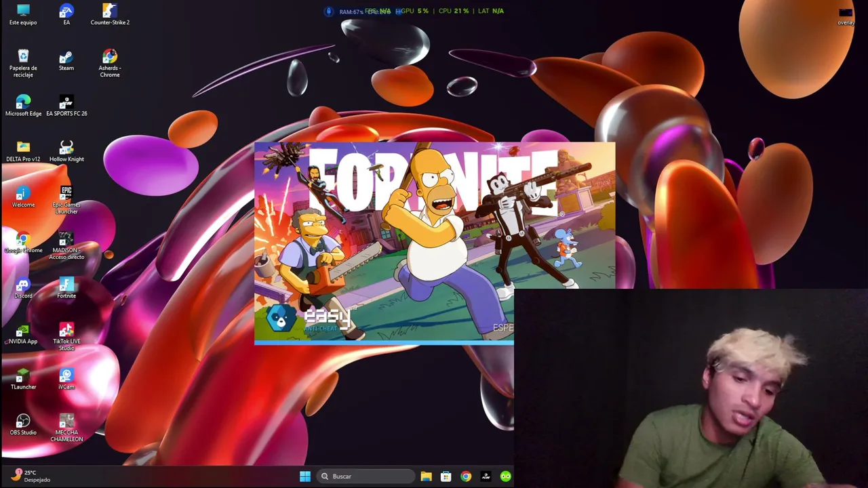The height and width of the screenshot is (488, 868).
Task: Open the NVIDIA App shortcut
Action: click(x=23, y=333)
